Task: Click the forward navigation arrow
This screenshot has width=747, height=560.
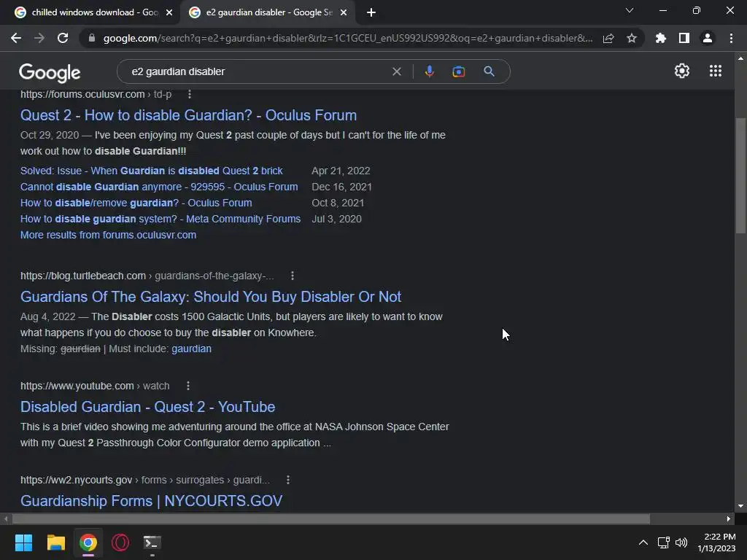Action: 39,38
